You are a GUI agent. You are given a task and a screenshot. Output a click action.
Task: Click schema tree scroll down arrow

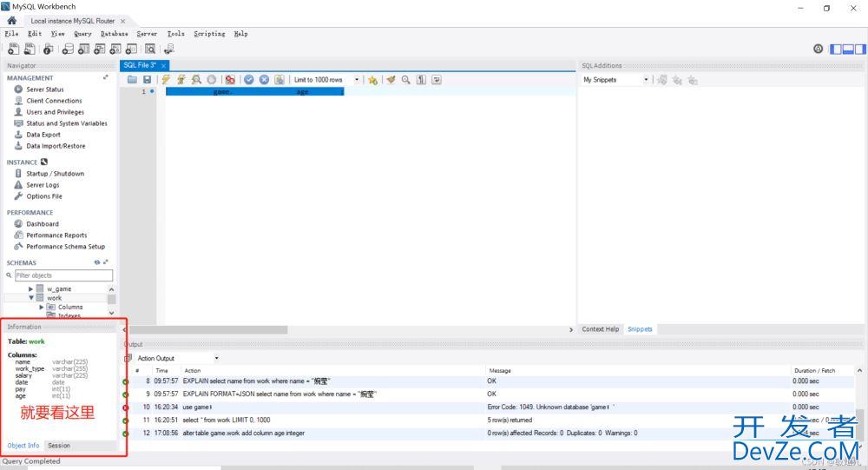point(111,313)
